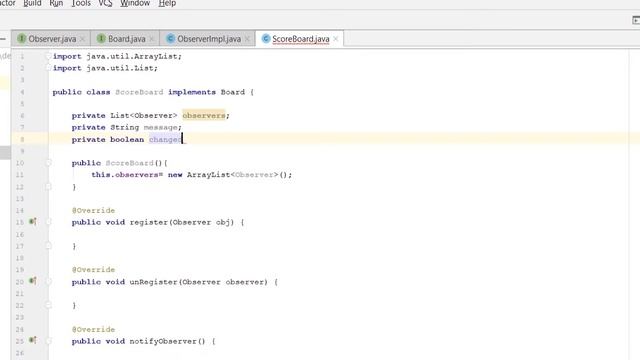Open the VCS menu
Image resolution: width=640 pixels, height=360 pixels.
105,3
